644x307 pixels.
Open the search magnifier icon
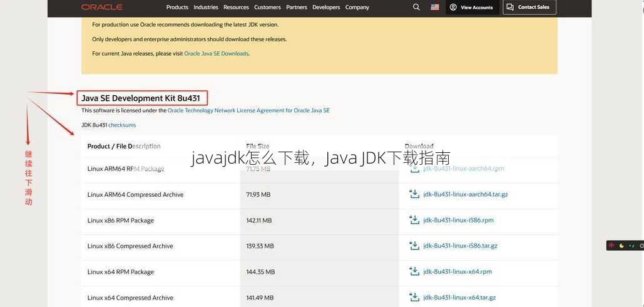416,7
